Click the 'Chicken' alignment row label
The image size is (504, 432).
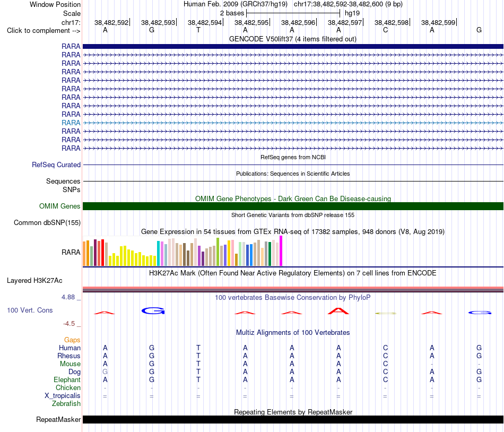pos(68,387)
